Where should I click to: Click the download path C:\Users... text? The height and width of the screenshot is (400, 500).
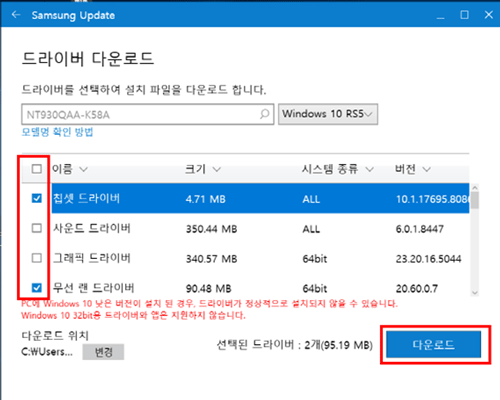tap(47, 352)
